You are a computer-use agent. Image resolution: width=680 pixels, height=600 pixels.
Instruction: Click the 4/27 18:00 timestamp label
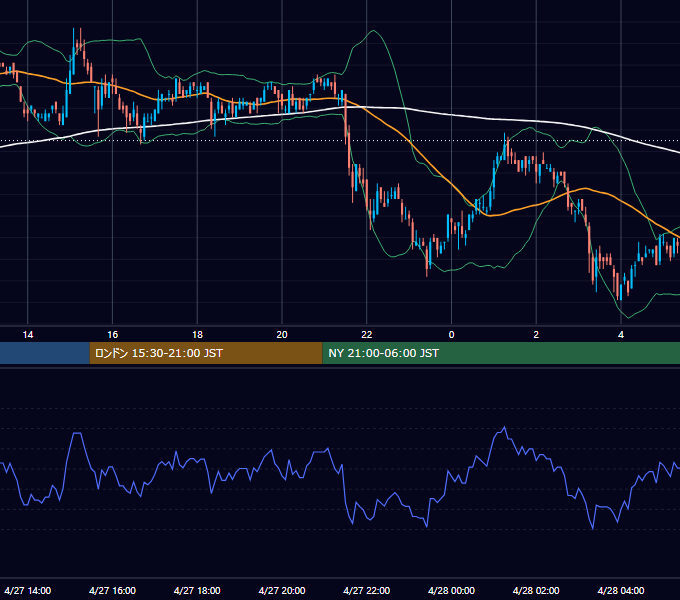[x=197, y=590]
